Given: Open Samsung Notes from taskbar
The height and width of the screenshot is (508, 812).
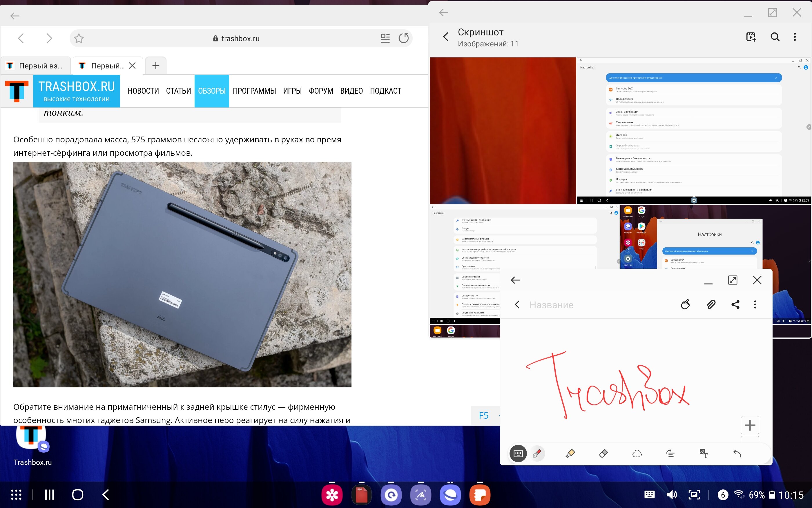Looking at the screenshot, I should coord(480,495).
